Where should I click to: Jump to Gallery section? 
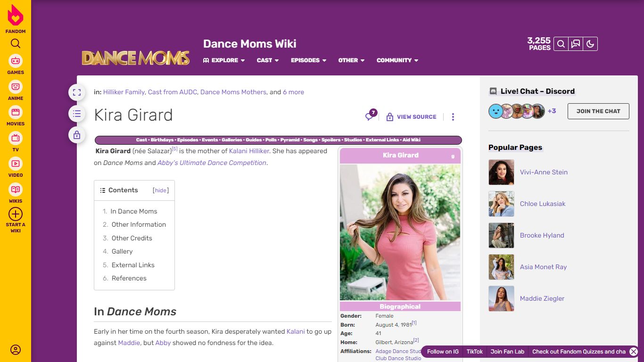tap(122, 252)
